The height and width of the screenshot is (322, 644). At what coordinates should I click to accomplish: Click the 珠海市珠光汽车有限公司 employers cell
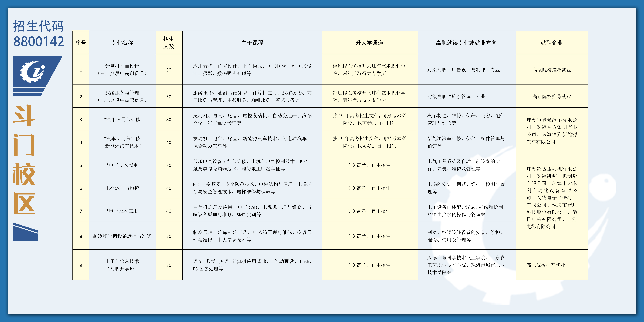552,130
